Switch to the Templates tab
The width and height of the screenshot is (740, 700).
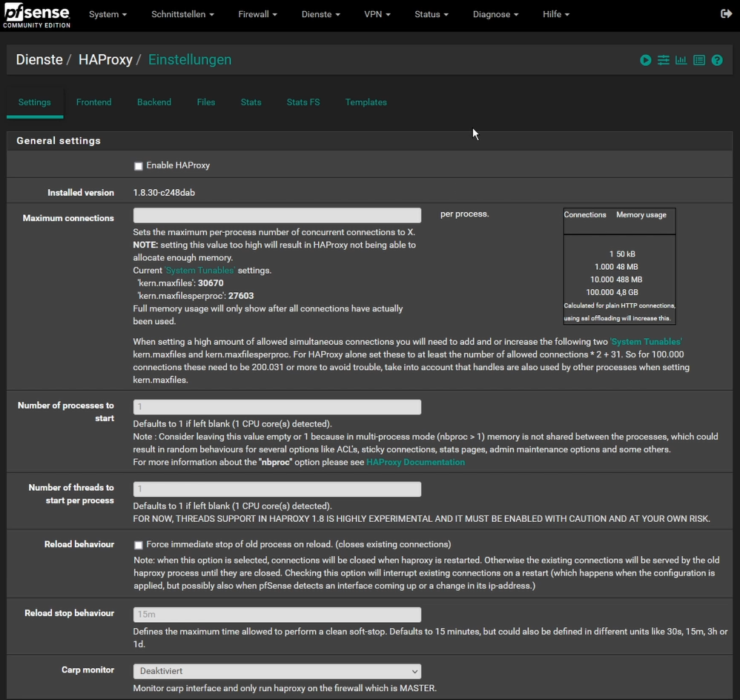[x=366, y=102]
